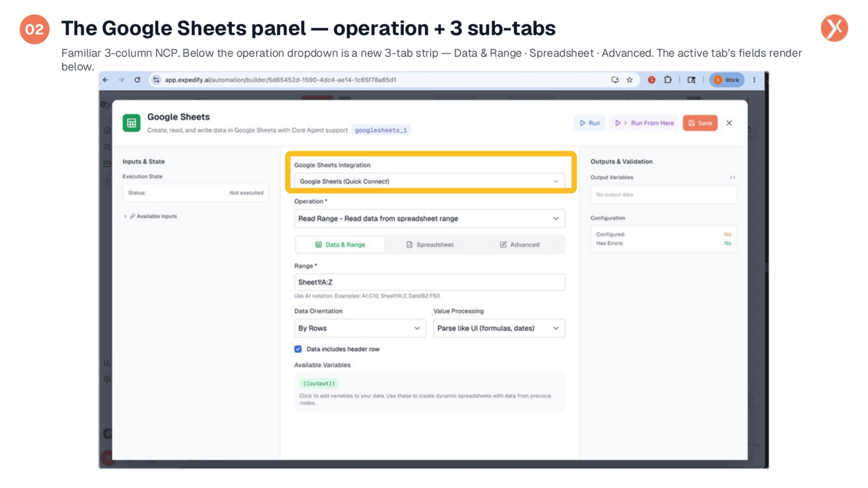Switch to the Spreadsheet tab

coord(430,245)
